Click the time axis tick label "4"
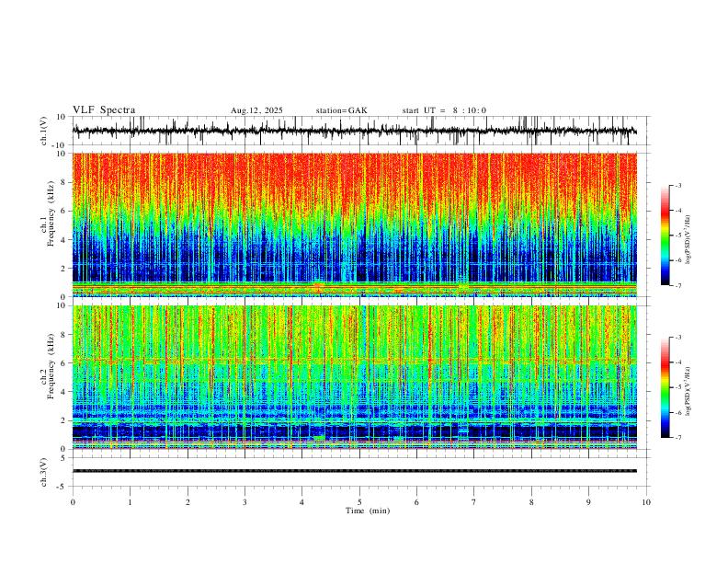Screen dimensions: 728x563 [302, 502]
